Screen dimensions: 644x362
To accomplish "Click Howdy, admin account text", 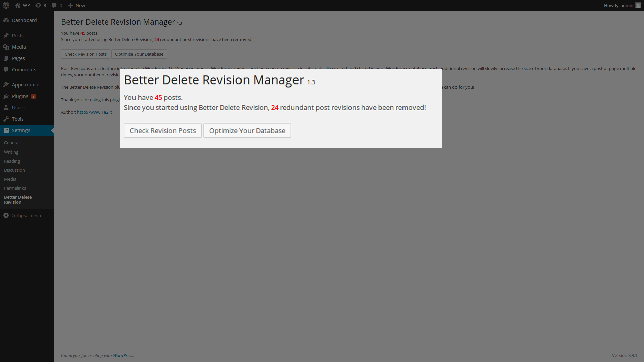I will pos(619,5).
